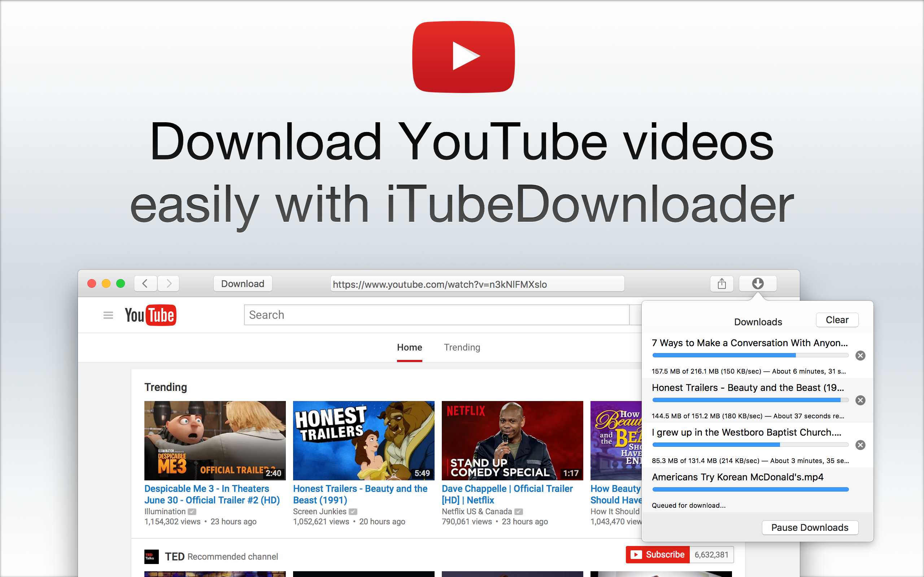This screenshot has height=577, width=924.
Task: Open the YouTube hamburger menu
Action: click(x=108, y=315)
